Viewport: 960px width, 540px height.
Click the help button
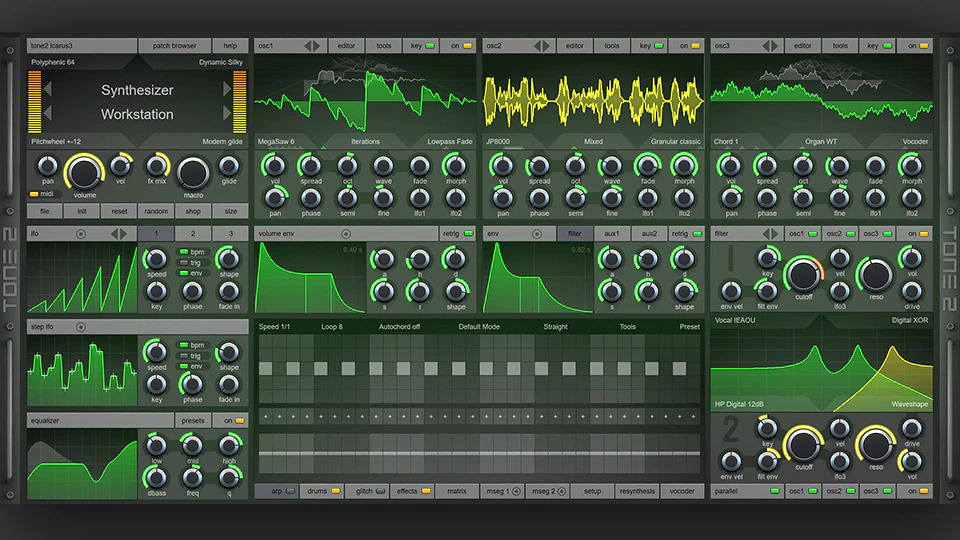[x=230, y=46]
